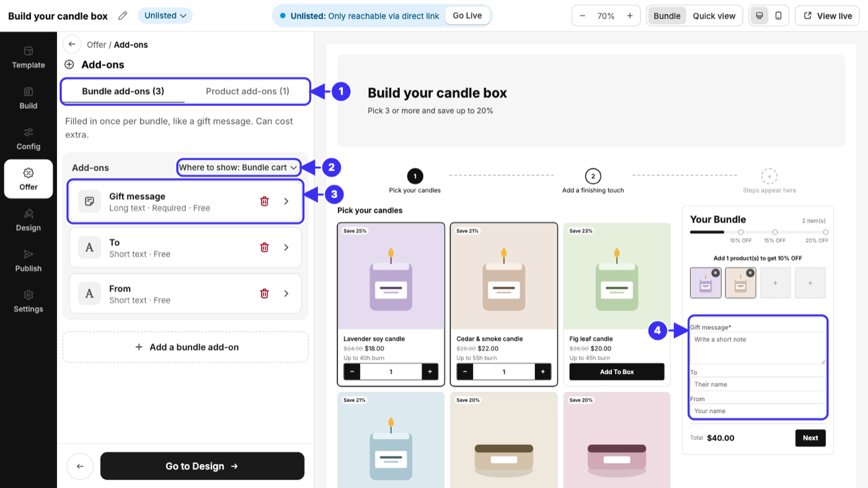Open the Where to show dropdown
868x488 pixels.
(238, 167)
